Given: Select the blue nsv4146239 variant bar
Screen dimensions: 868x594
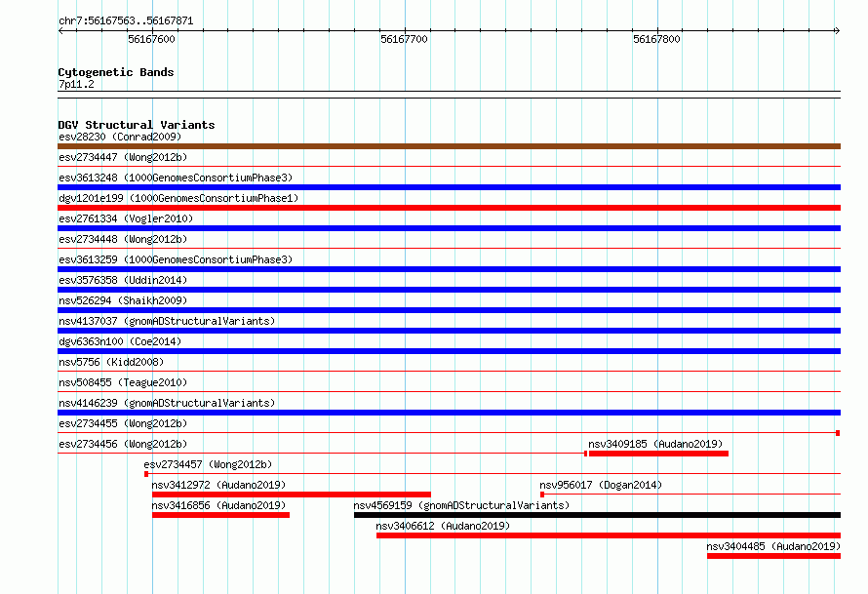Looking at the screenshot, I should 449,413.
